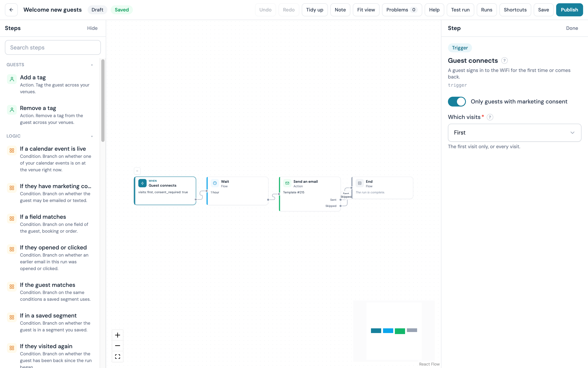
Task: Open Help from the toolbar
Action: coord(434,10)
